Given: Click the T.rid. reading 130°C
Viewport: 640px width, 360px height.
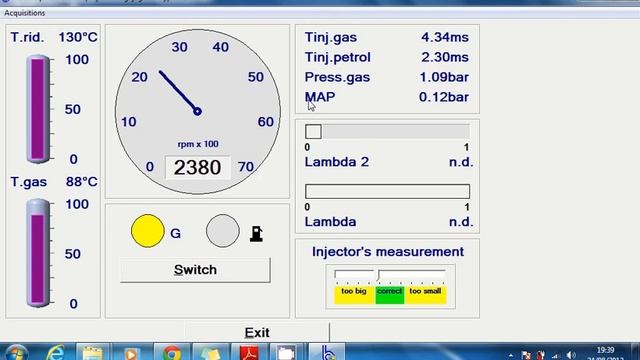Looking at the screenshot, I should tap(78, 38).
